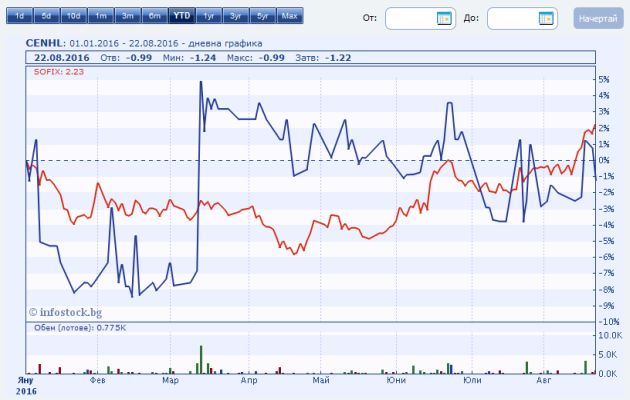Pick the Max range tab
Screen dimensions: 630x400
290,16
